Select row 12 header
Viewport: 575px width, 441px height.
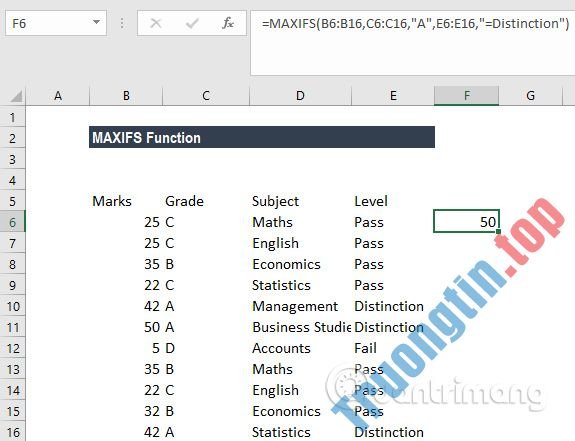[x=12, y=348]
